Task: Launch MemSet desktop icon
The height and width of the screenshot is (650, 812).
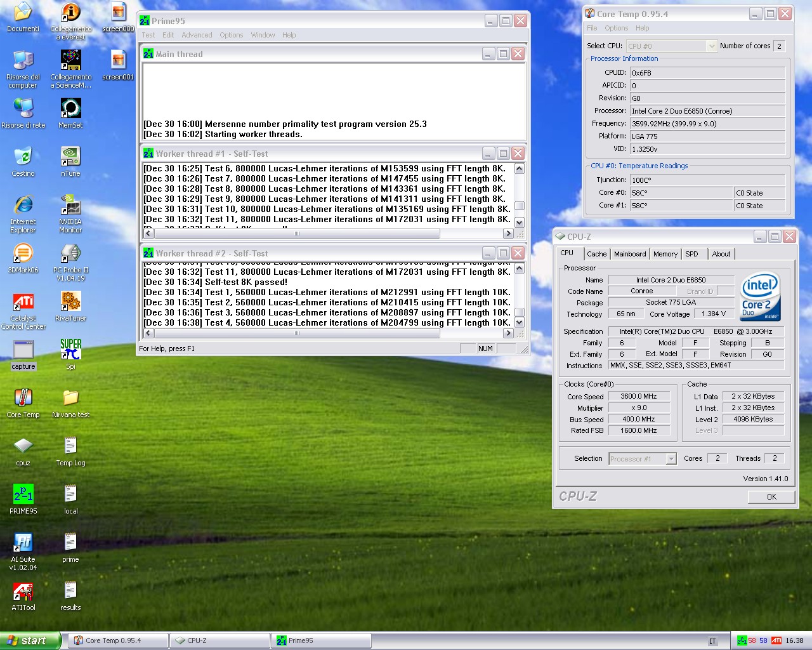Action: 70,114
